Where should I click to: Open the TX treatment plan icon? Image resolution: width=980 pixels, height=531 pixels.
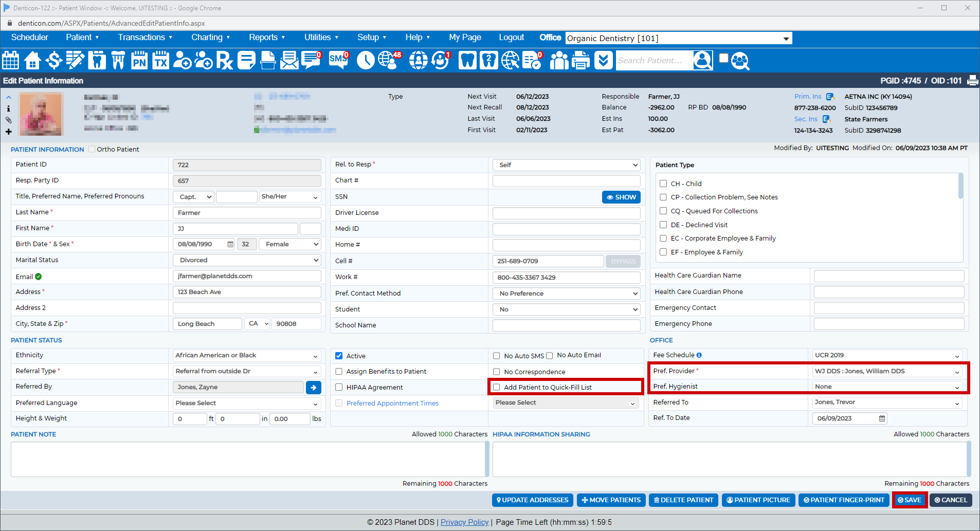(161, 61)
